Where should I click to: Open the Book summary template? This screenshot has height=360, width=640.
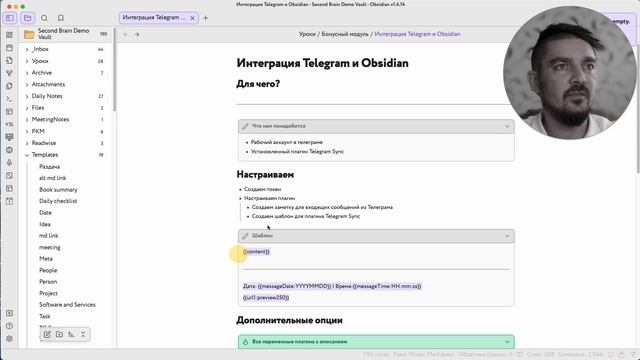pyautogui.click(x=58, y=190)
